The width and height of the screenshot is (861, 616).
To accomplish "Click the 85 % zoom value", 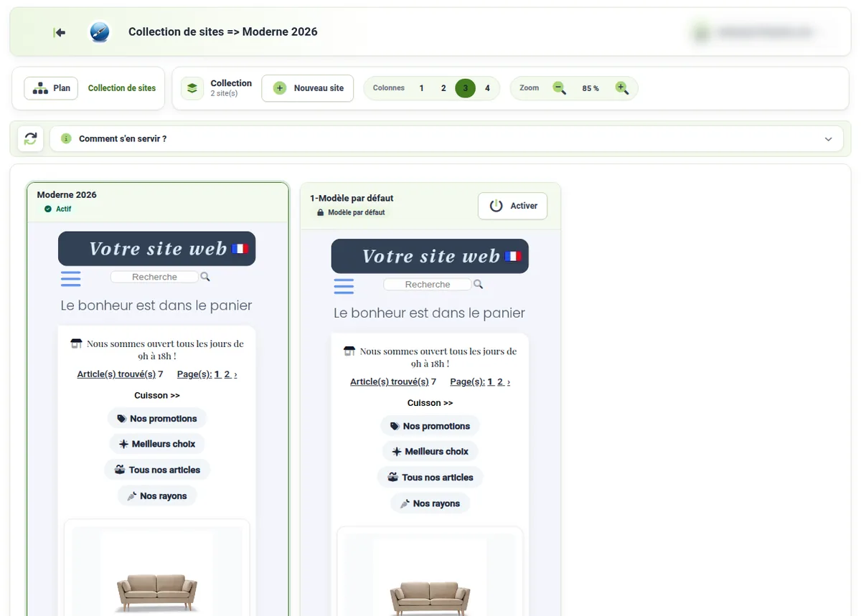I will tap(591, 88).
